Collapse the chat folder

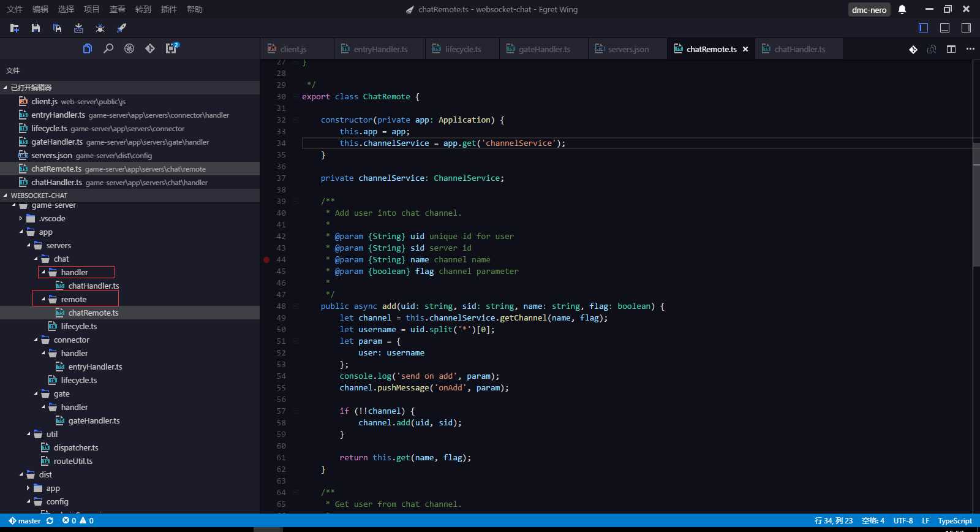tap(36, 259)
